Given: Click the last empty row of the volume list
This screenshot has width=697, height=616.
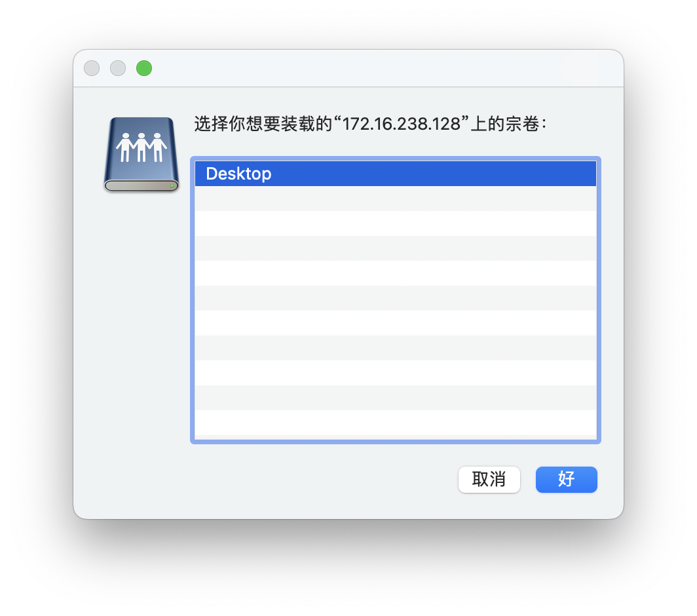Looking at the screenshot, I should pyautogui.click(x=395, y=423).
